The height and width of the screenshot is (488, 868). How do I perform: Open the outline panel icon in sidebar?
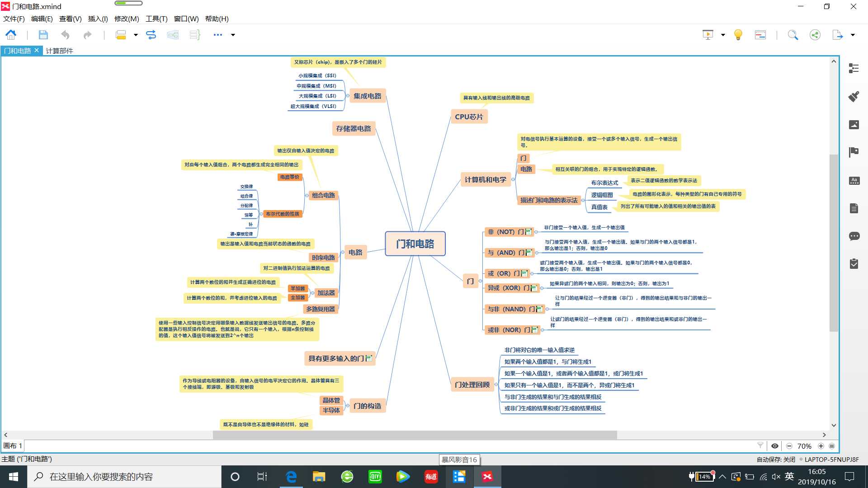coord(854,68)
